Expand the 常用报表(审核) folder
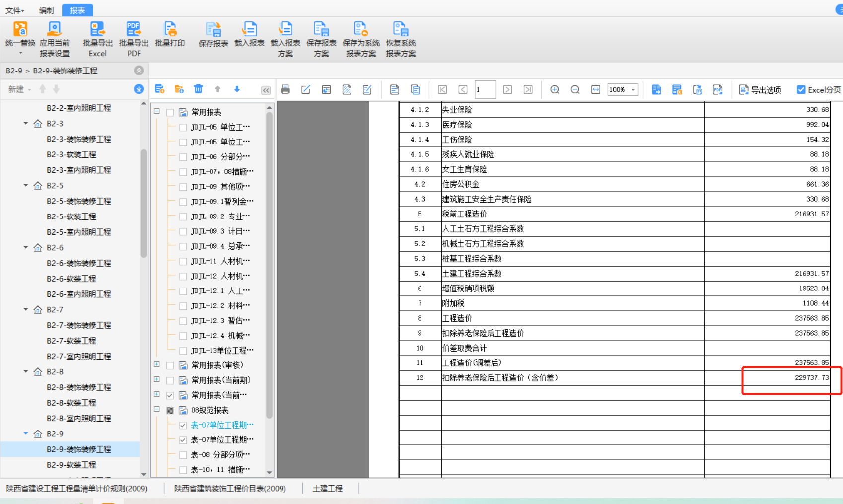The image size is (843, 504). tap(157, 365)
